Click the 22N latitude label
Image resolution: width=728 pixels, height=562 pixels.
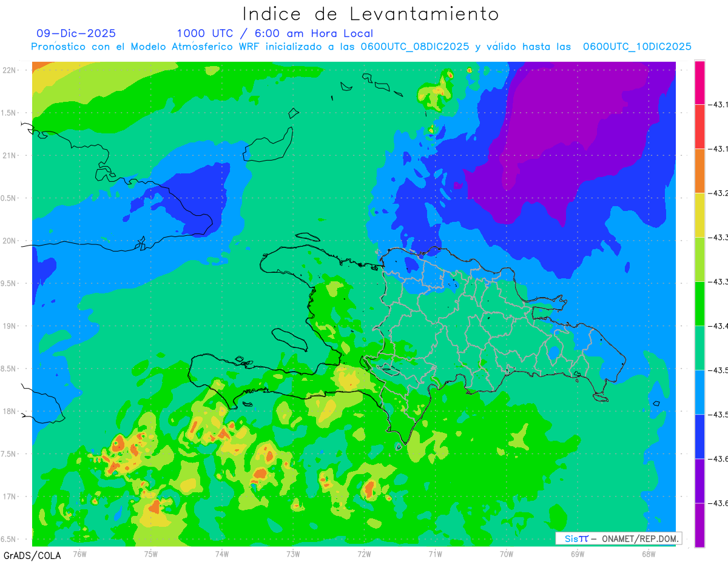pyautogui.click(x=10, y=70)
